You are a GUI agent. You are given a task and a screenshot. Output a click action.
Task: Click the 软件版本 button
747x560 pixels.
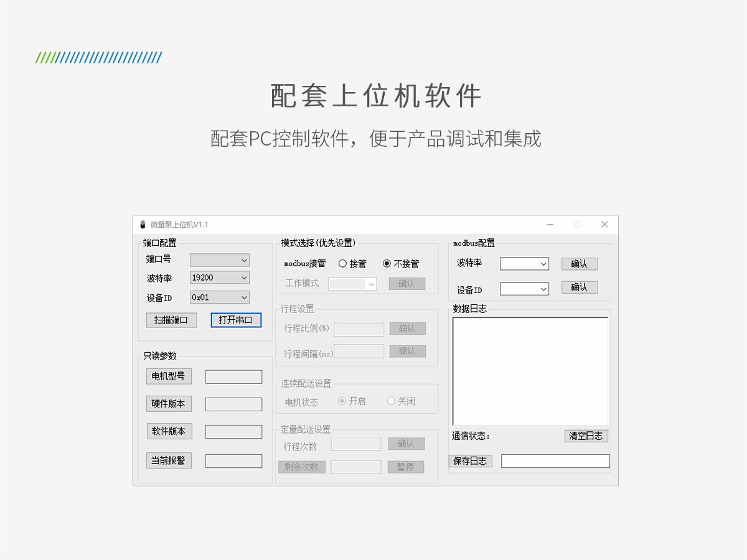(x=169, y=431)
